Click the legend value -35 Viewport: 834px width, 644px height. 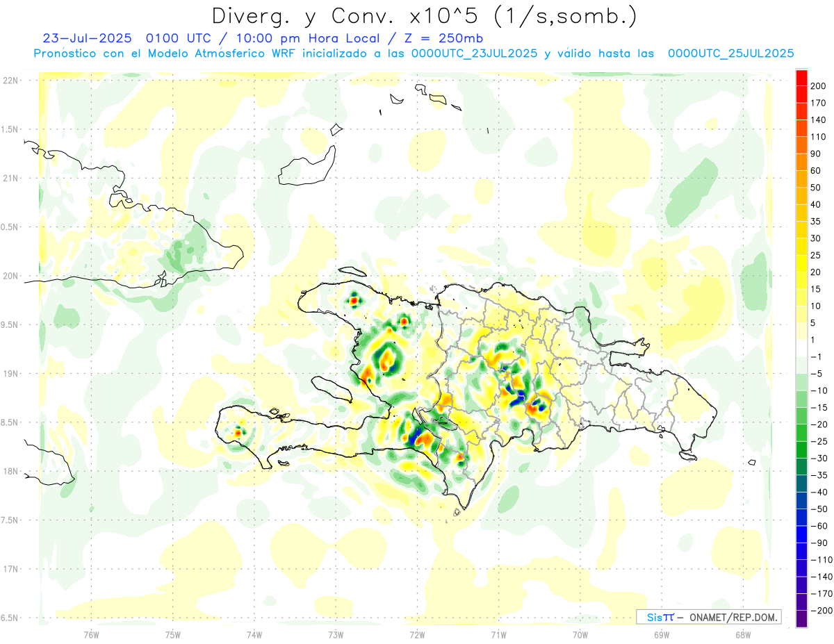(x=820, y=475)
